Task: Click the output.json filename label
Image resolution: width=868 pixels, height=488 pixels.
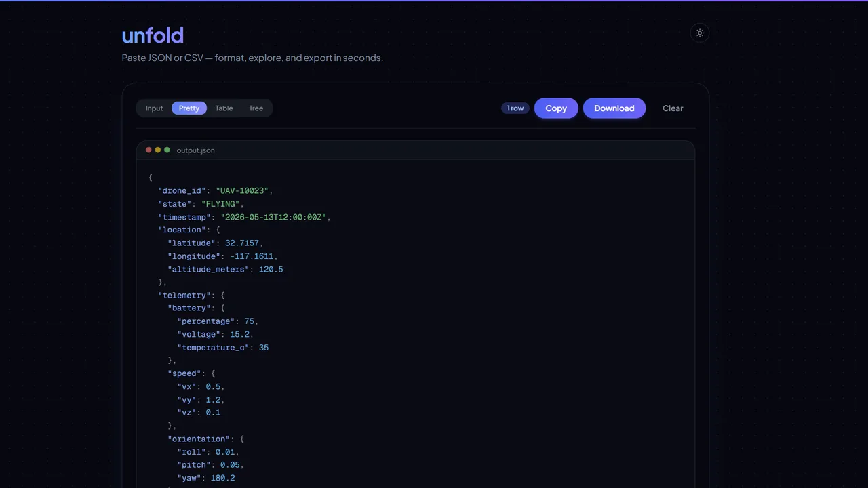Action: 195,150
